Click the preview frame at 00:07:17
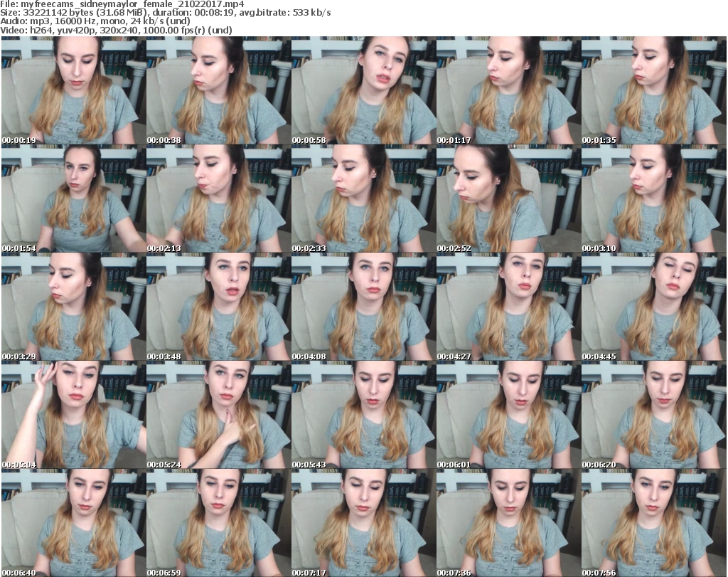The width and height of the screenshot is (728, 577). (363, 523)
